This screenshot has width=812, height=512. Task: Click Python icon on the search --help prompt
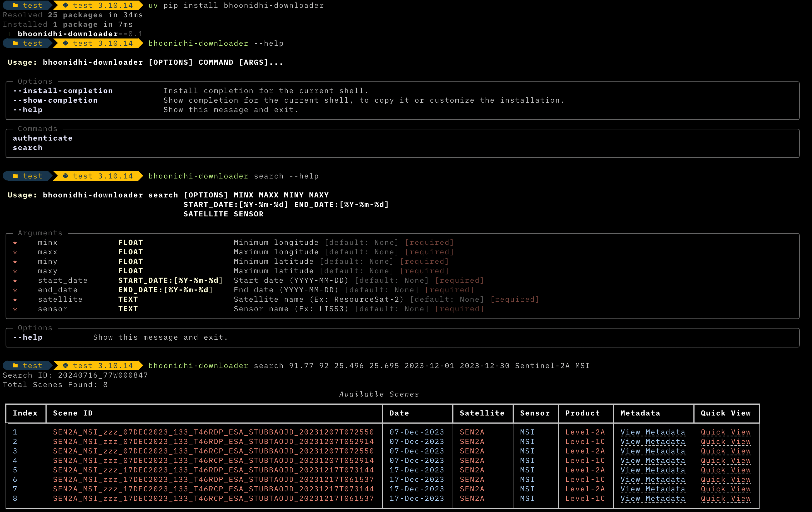[x=65, y=176]
